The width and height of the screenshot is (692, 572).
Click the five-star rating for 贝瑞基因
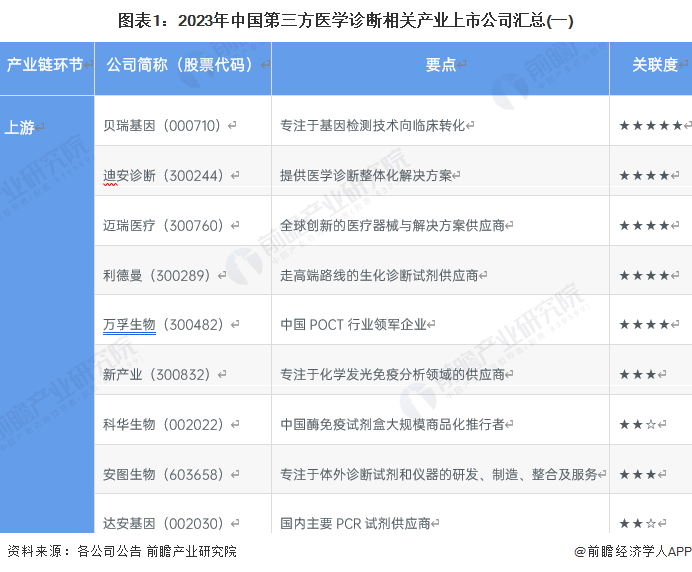pos(650,126)
